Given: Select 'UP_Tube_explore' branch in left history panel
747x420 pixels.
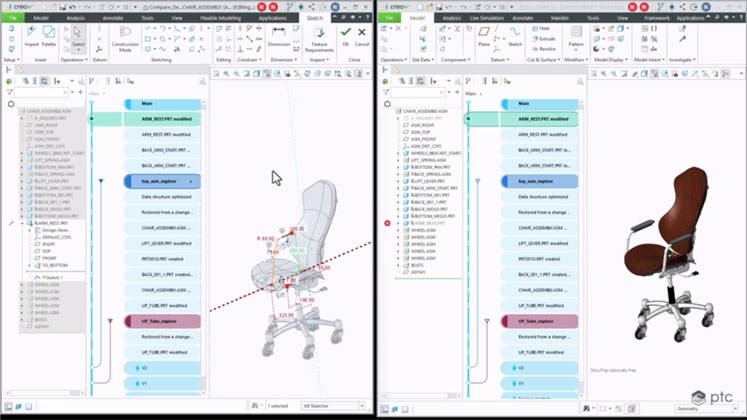Looking at the screenshot, I should (162, 321).
